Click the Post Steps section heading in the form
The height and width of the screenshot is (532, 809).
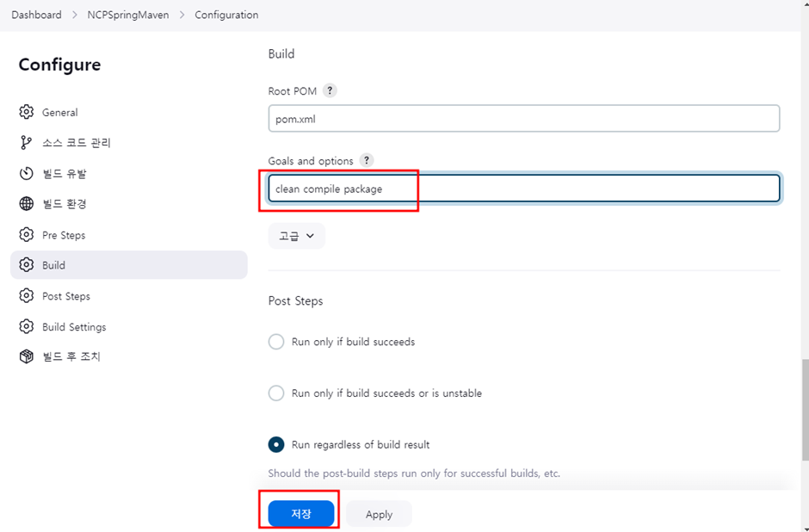tap(296, 300)
